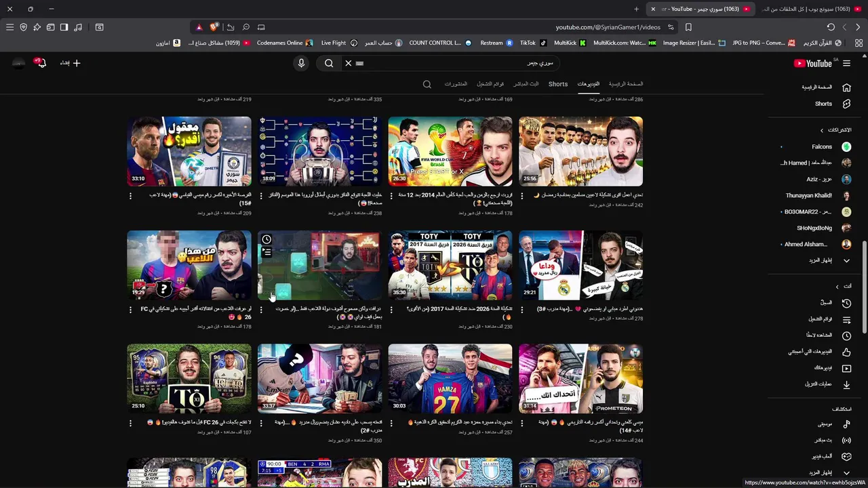Image resolution: width=868 pixels, height=488 pixels.
Task: Open YouTube notifications bell
Action: (41, 63)
